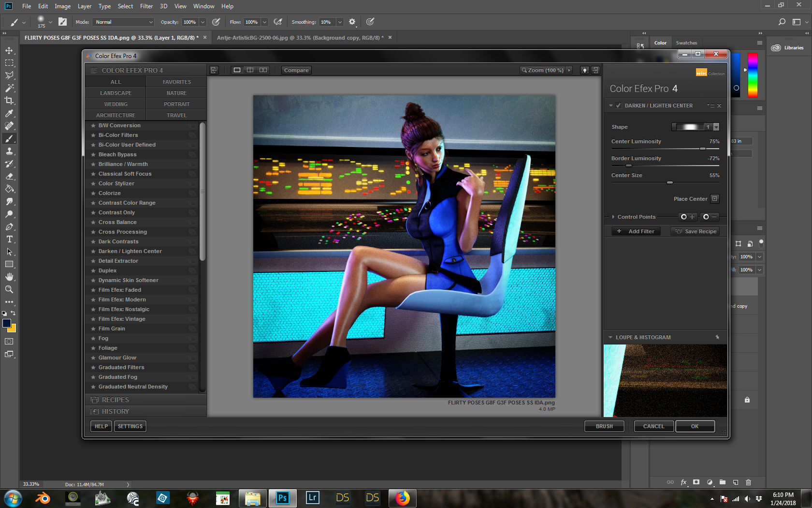812x508 pixels.
Task: Select the Crop tool
Action: point(9,101)
